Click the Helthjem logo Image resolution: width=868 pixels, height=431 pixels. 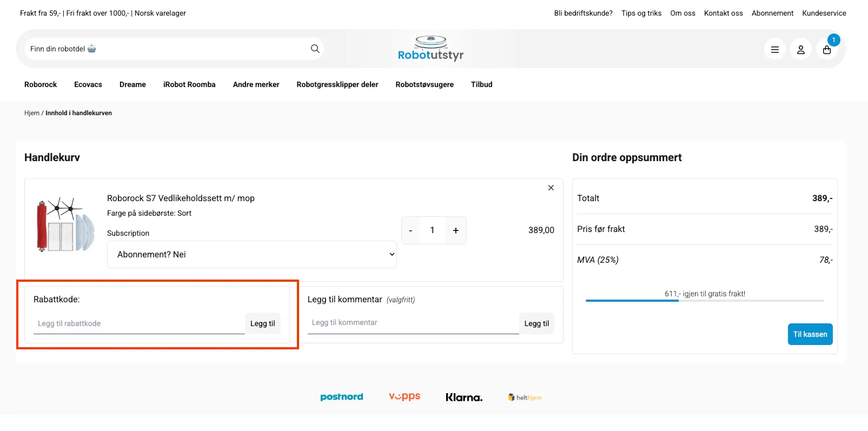[x=525, y=397]
